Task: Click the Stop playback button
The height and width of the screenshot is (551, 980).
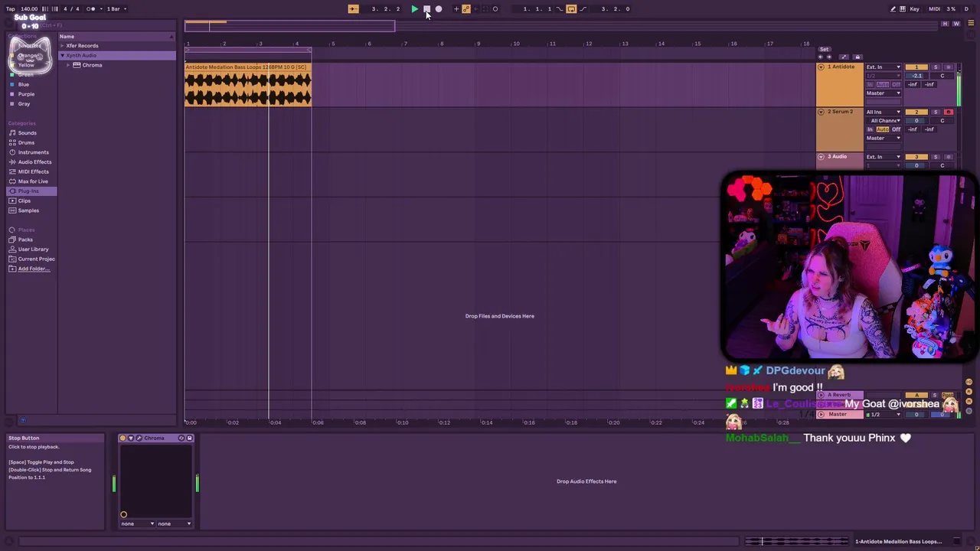Action: [426, 9]
